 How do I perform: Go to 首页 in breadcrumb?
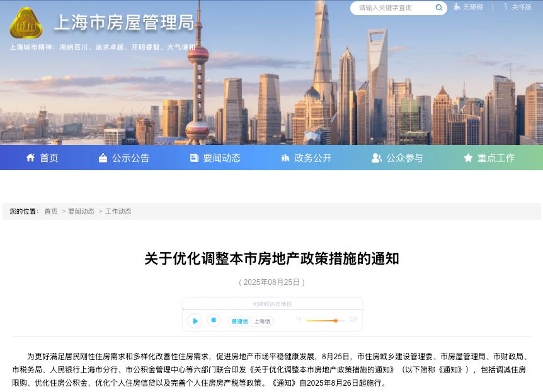51,211
